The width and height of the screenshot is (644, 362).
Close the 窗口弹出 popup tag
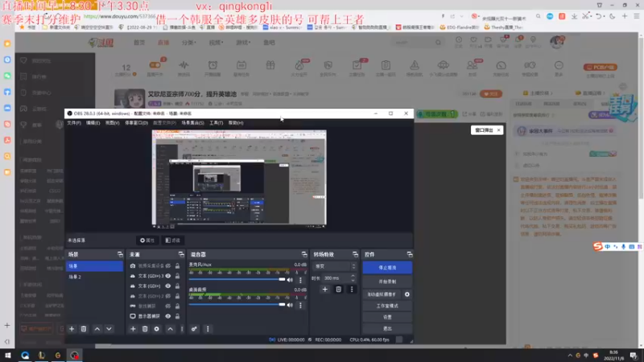498,130
